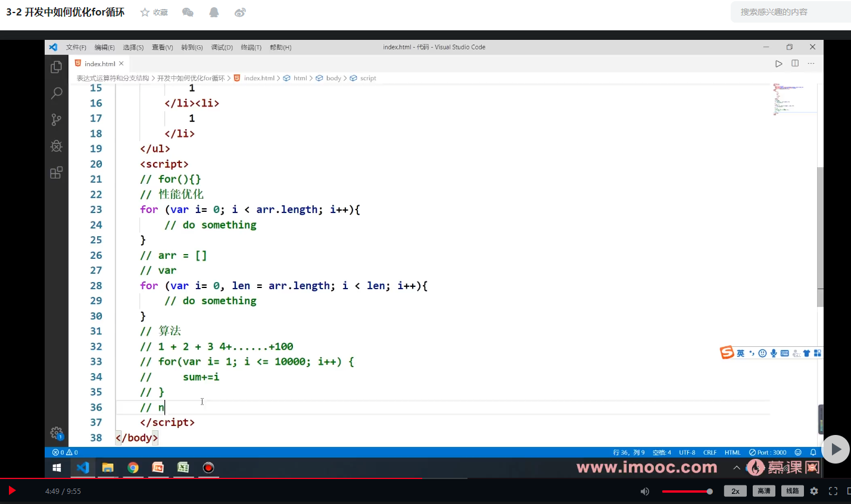Screen dimensions: 851x504
Task: Open the Sogou soft keyboard icon
Action: pyautogui.click(x=784, y=353)
